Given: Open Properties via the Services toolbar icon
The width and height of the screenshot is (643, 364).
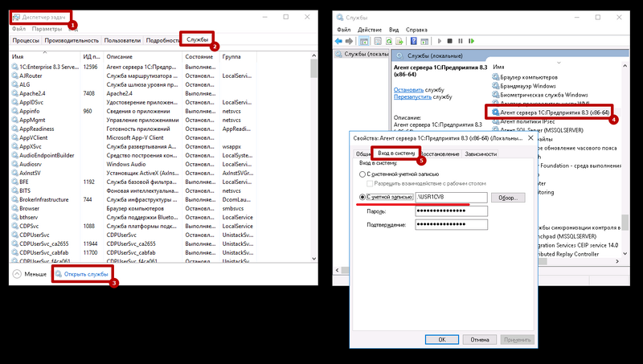Looking at the screenshot, I should click(378, 41).
